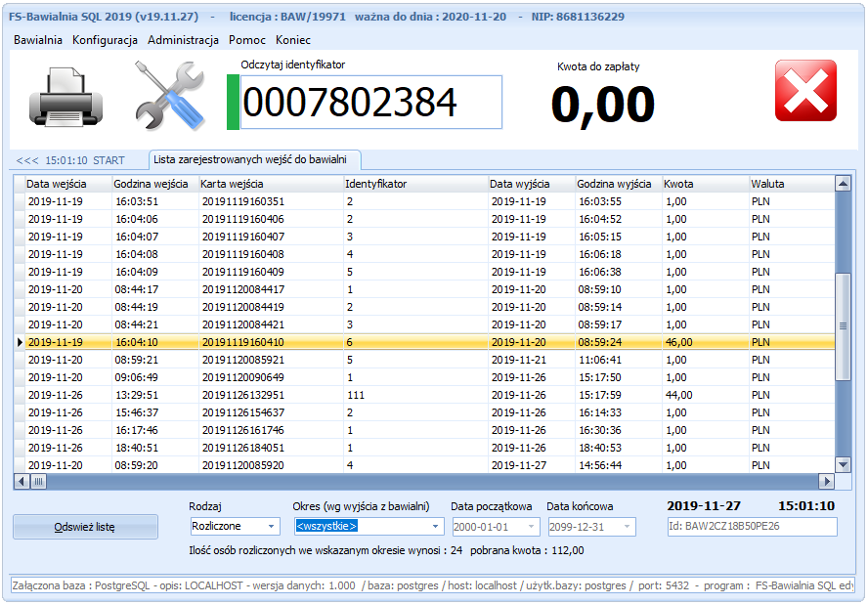Sort by the Identyfikator column header

[x=415, y=184]
